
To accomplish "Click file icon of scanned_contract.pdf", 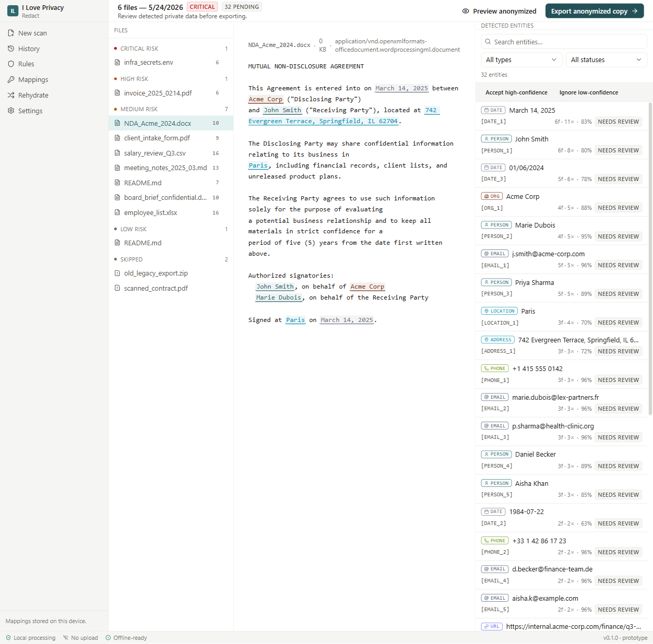I will [117, 288].
